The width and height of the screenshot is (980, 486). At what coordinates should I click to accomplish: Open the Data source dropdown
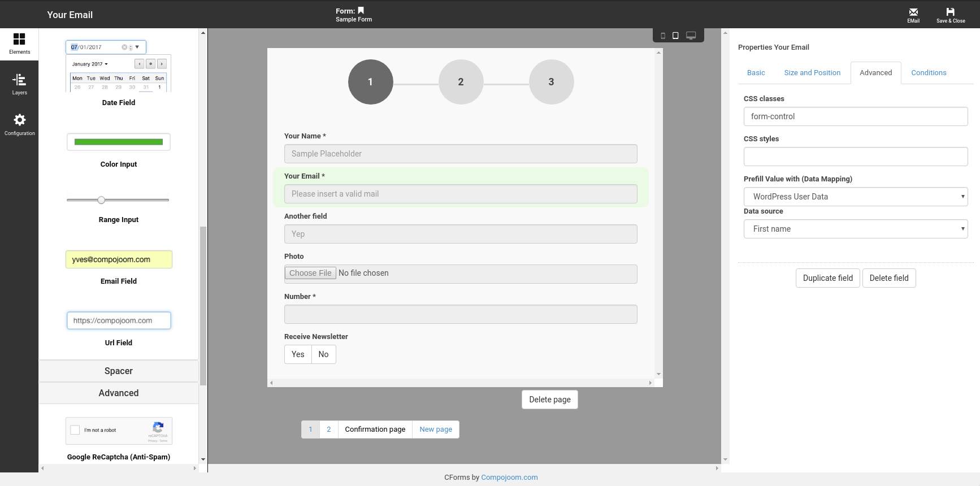click(856, 229)
